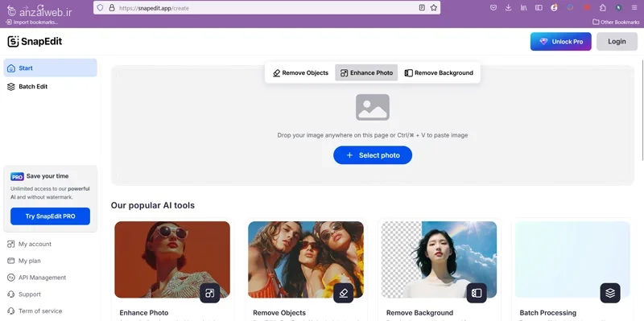Click the eraser badge on Remove Objects card
644x321 pixels.
pos(344,293)
